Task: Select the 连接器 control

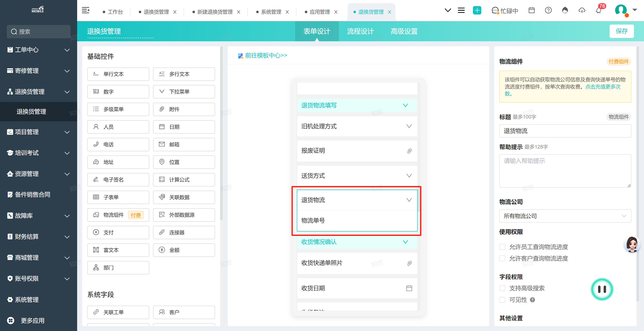Action: click(x=184, y=232)
